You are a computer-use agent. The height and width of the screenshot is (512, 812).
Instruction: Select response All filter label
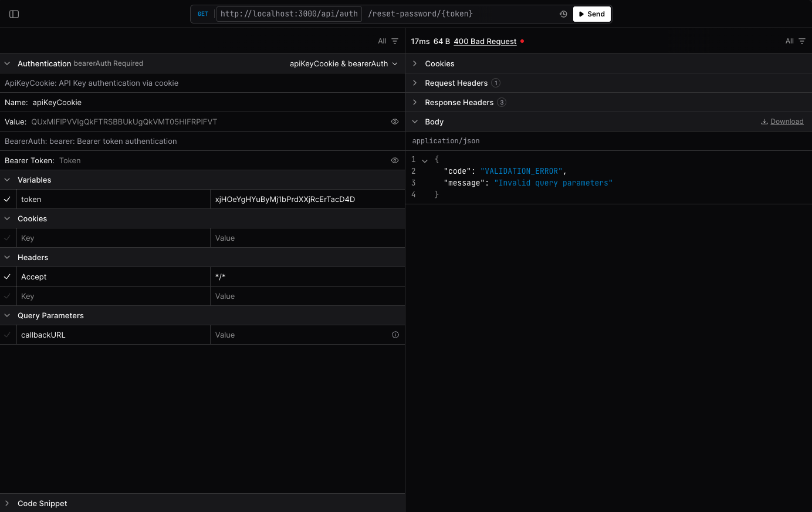pyautogui.click(x=790, y=41)
